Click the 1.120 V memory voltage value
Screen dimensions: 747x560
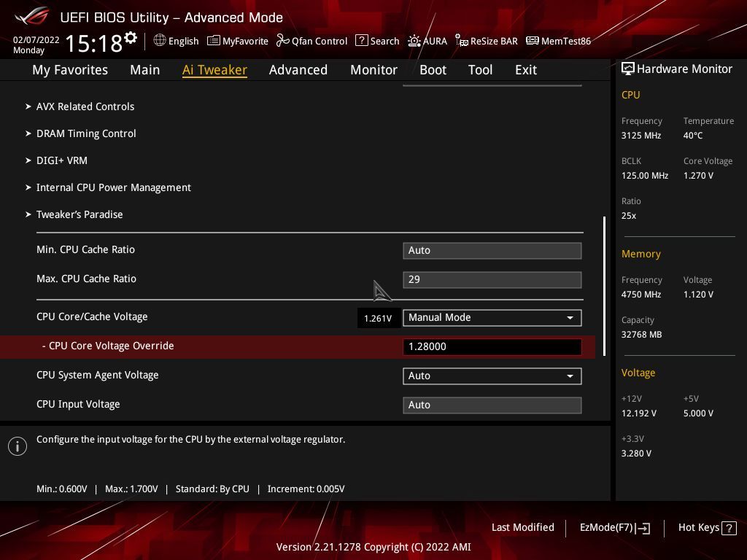click(x=698, y=295)
